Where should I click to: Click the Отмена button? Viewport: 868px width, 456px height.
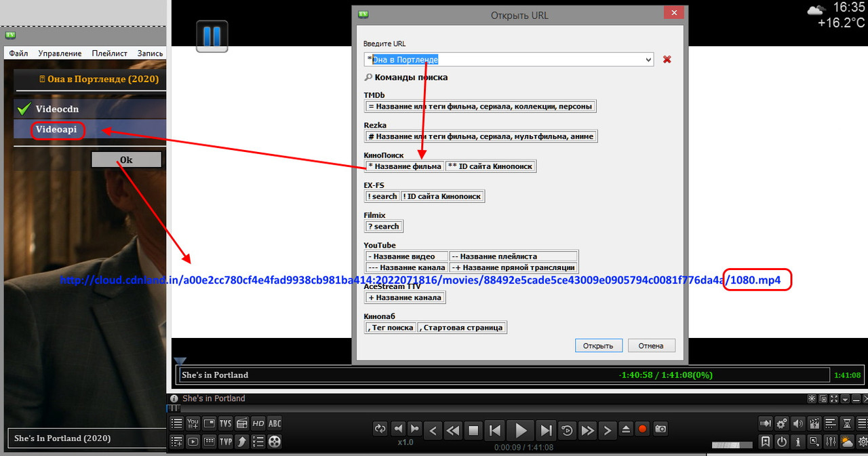pyautogui.click(x=651, y=345)
